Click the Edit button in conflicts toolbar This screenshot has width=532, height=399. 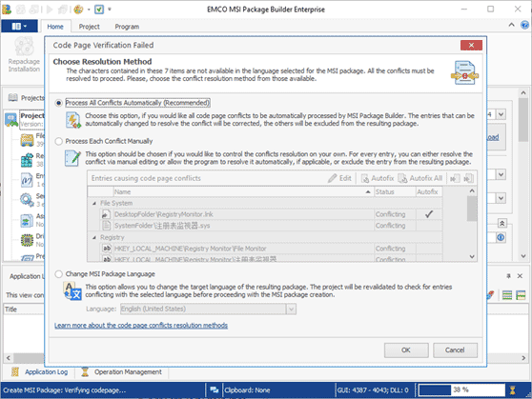339,178
